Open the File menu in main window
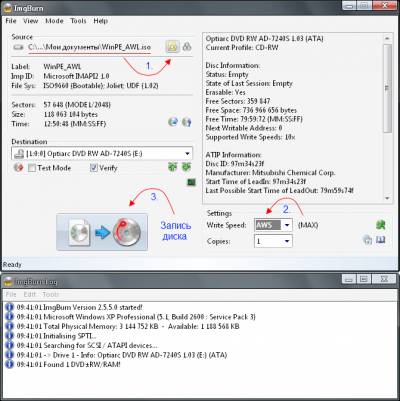The image size is (400, 401). [x=11, y=21]
